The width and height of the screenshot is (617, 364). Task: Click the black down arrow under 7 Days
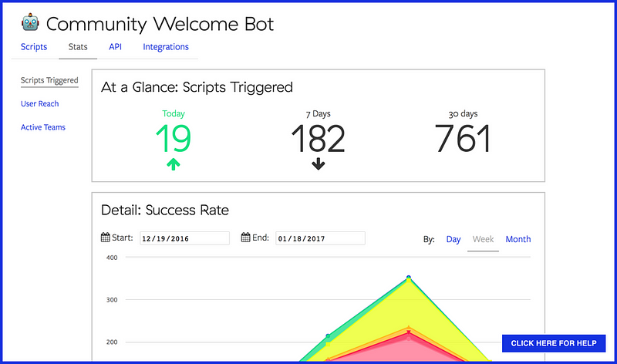pyautogui.click(x=318, y=163)
